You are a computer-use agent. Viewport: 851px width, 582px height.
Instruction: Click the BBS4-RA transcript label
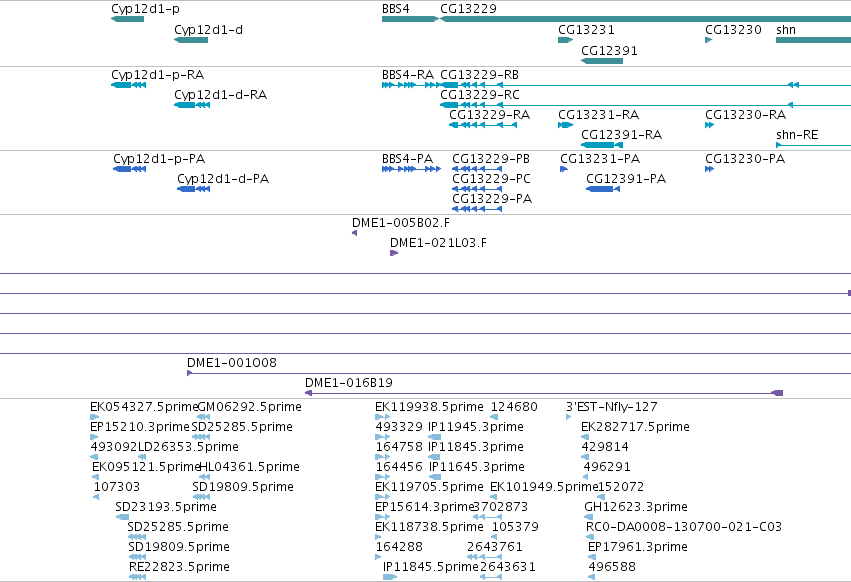(x=408, y=75)
